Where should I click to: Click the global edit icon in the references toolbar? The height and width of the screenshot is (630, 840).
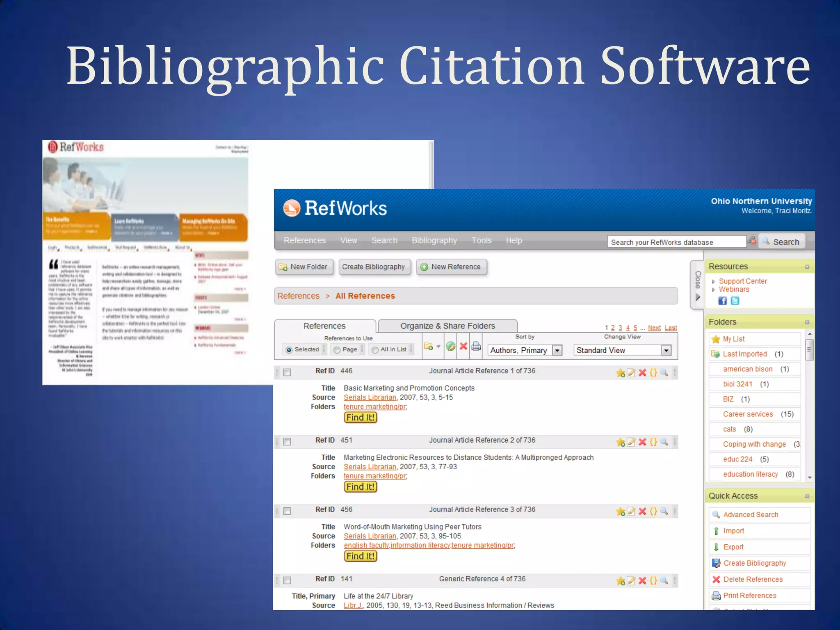click(451, 347)
